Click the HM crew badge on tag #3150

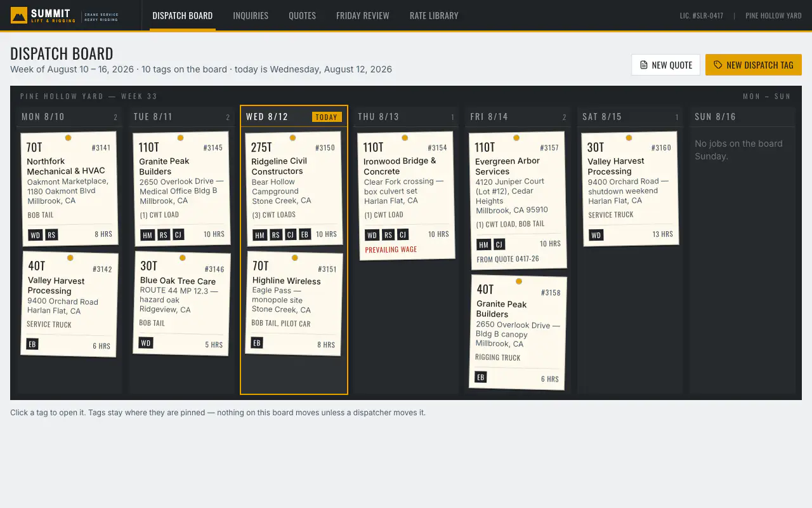click(x=259, y=235)
